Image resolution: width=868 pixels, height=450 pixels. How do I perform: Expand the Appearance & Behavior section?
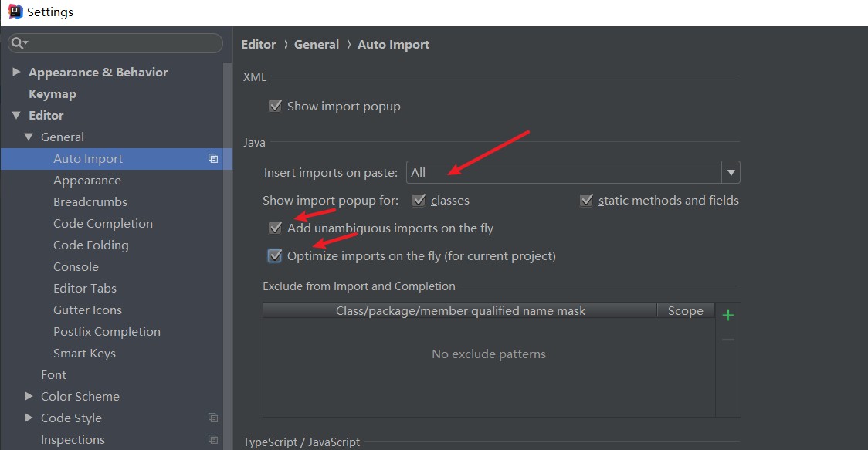click(17, 73)
